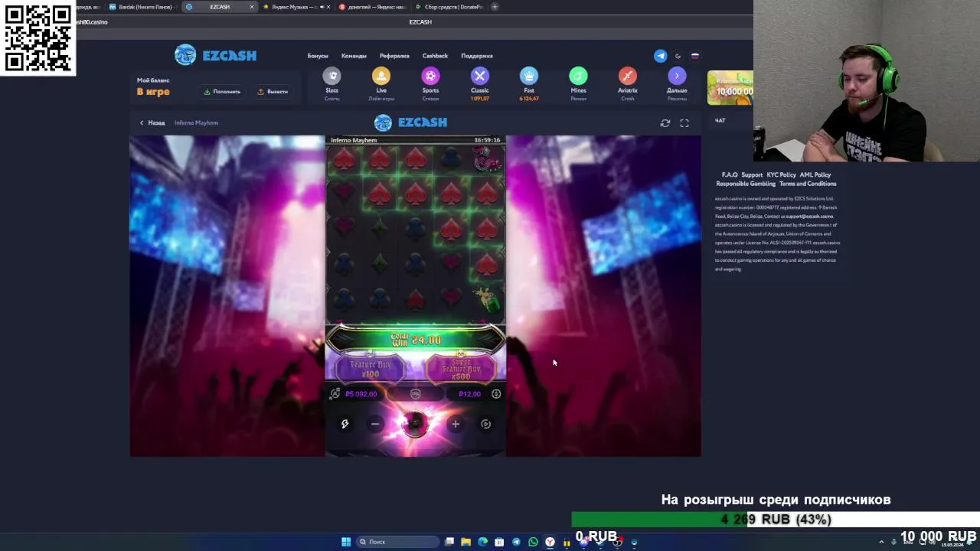The image size is (980, 551).
Task: Show hidden system tray icons
Action: click(881, 542)
